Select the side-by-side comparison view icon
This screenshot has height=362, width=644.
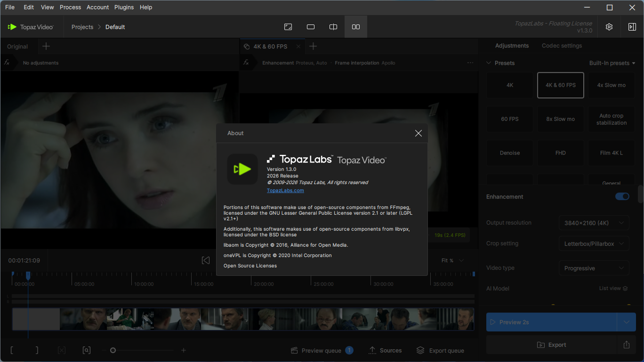click(x=356, y=27)
